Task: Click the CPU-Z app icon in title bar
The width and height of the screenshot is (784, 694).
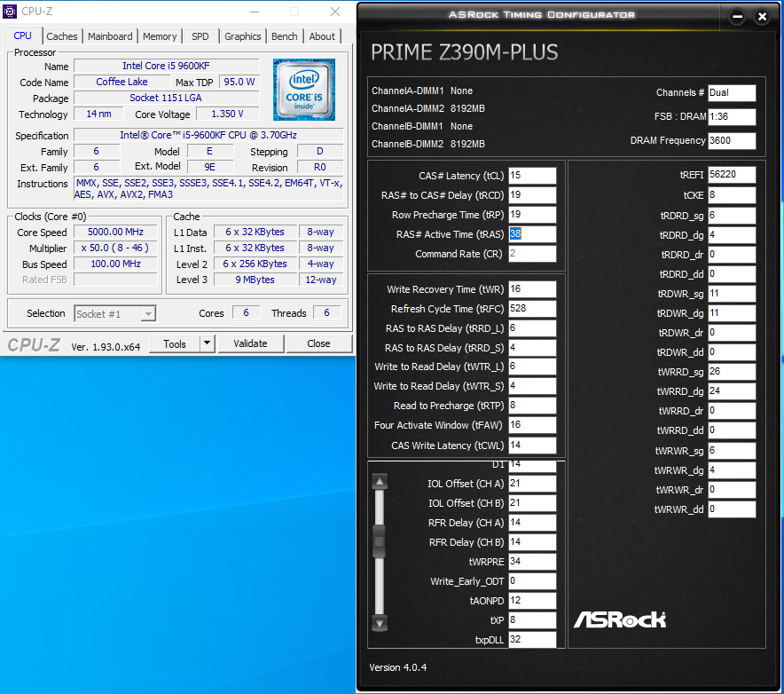Action: [x=10, y=11]
